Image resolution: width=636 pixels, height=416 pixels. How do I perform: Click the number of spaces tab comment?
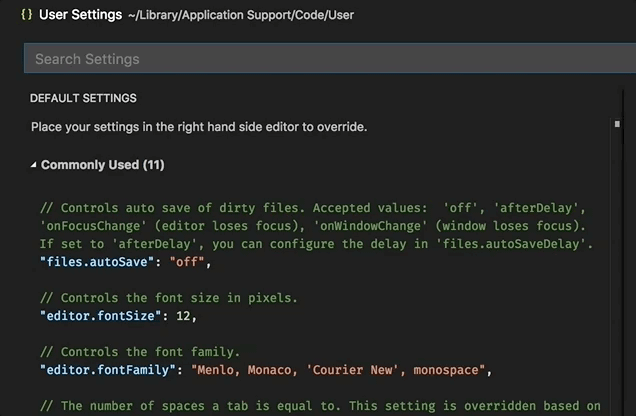[320, 407]
